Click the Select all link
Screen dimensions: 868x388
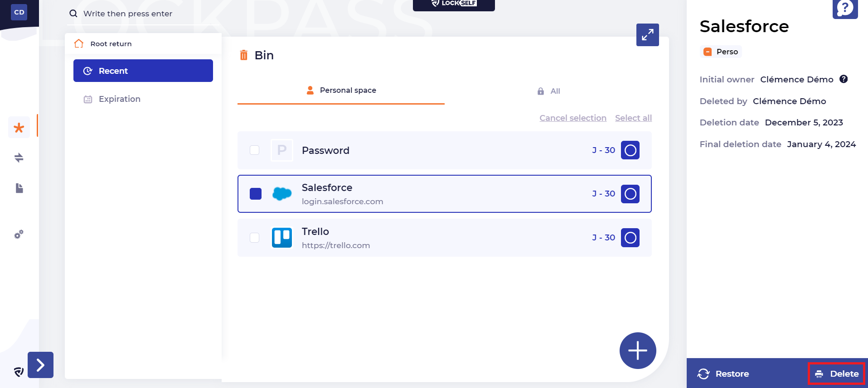tap(633, 118)
